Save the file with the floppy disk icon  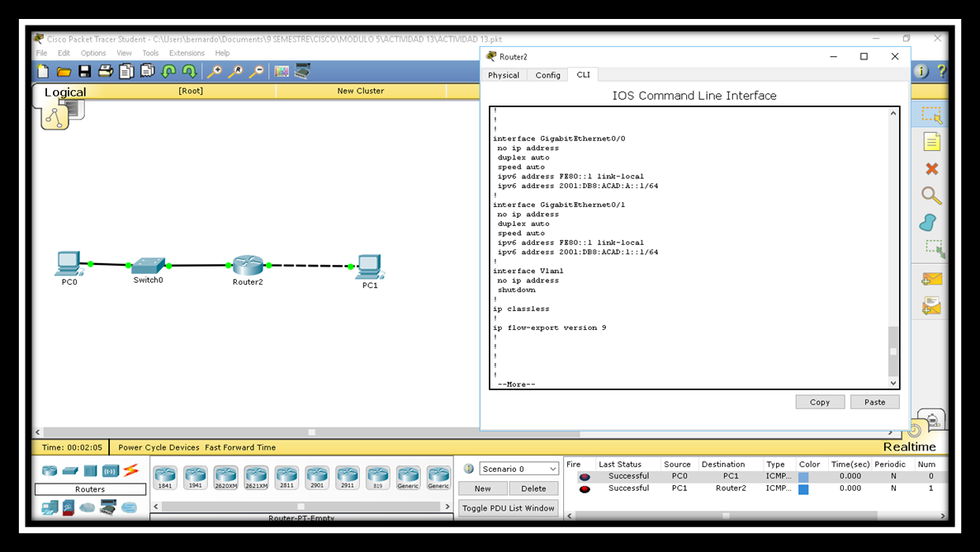pyautogui.click(x=84, y=71)
